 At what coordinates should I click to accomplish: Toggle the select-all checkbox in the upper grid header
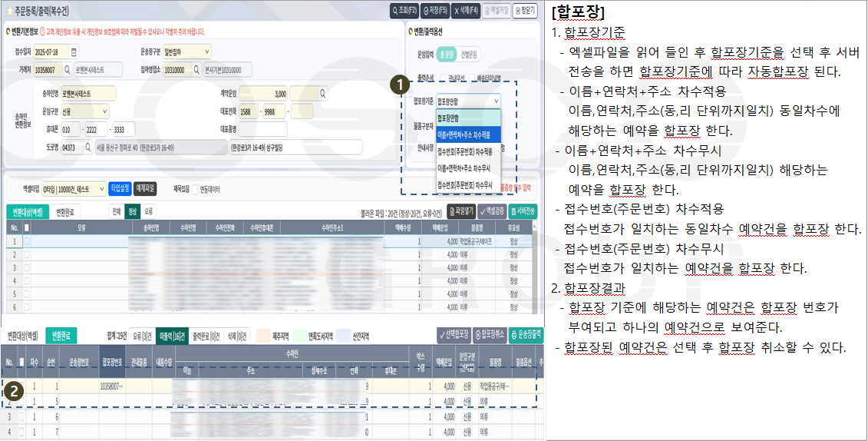[x=27, y=227]
